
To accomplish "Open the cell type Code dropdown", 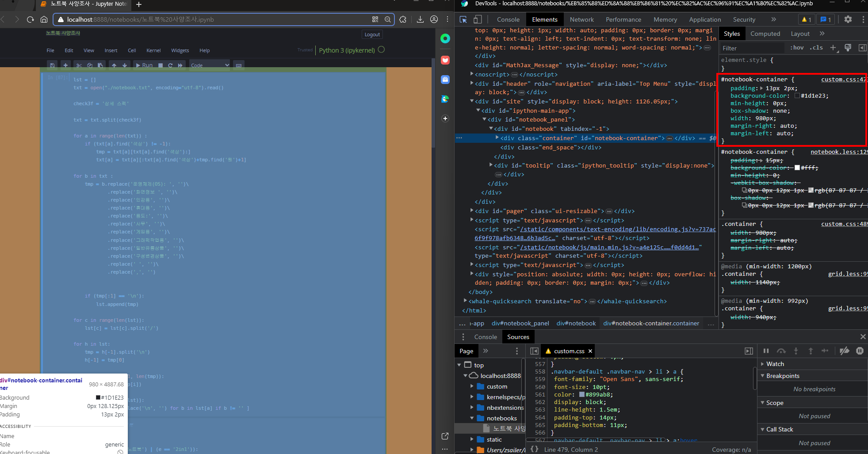I will pos(210,65).
